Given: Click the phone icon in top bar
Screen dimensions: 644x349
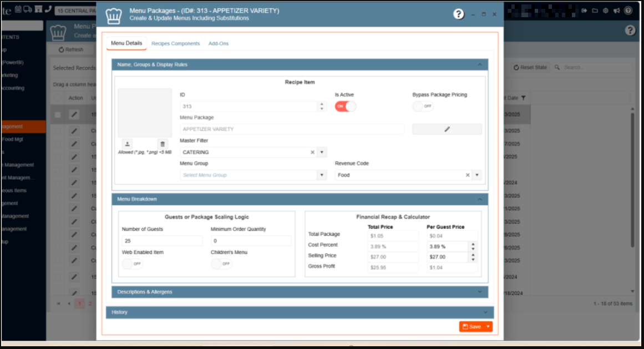Looking at the screenshot, I should [48, 9].
